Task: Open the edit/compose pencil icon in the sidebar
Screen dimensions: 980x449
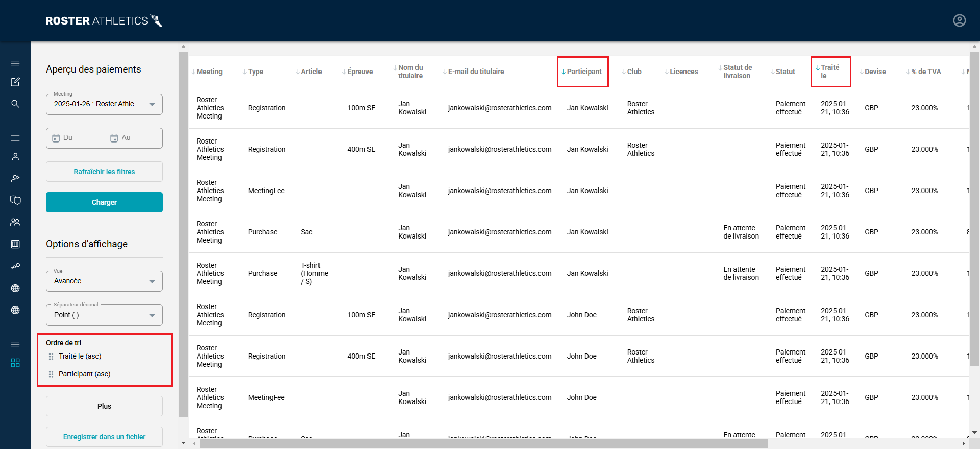Action: [x=15, y=82]
